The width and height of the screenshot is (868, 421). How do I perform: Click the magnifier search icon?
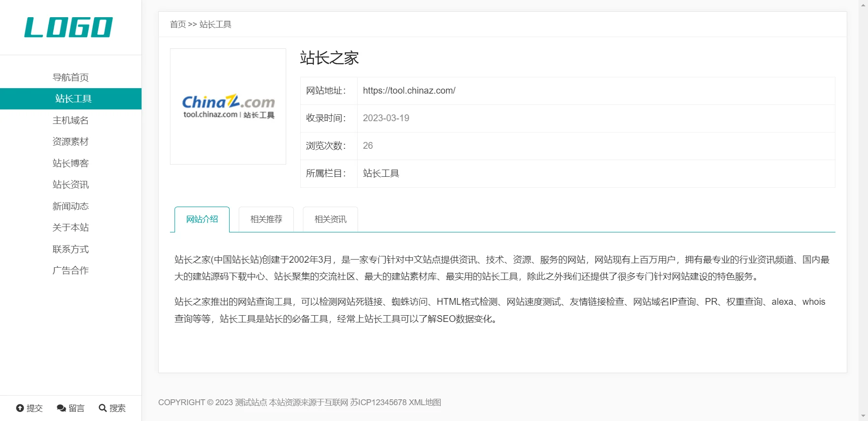click(x=103, y=408)
